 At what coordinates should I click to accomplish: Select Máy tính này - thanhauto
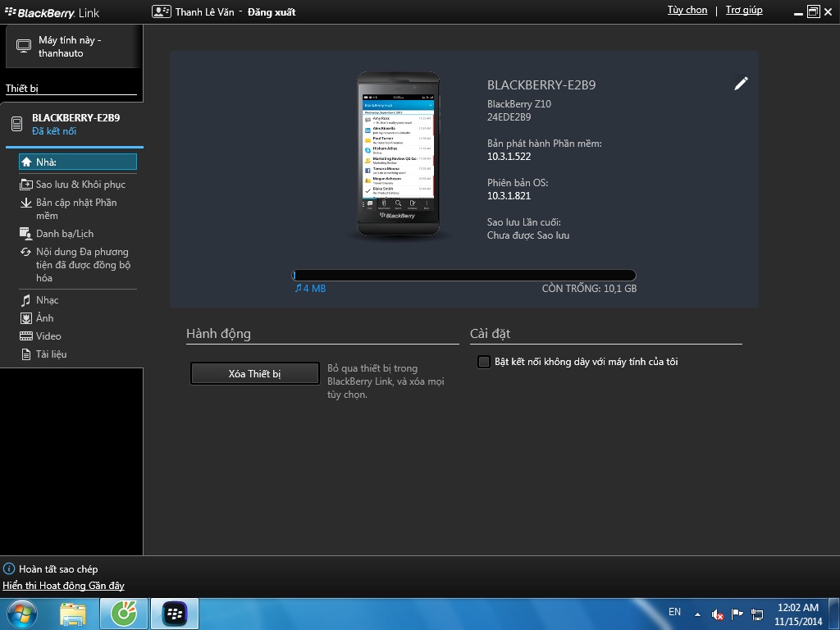tap(73, 47)
